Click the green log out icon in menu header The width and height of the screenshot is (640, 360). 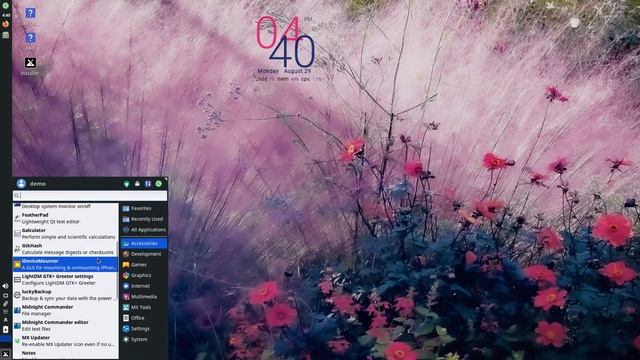(159, 184)
